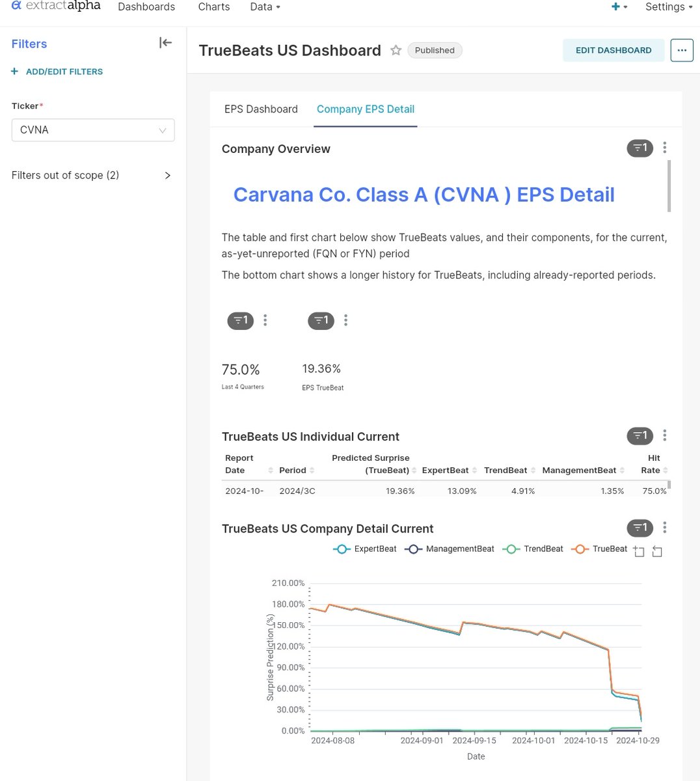Open the plus create-new menu

619,7
